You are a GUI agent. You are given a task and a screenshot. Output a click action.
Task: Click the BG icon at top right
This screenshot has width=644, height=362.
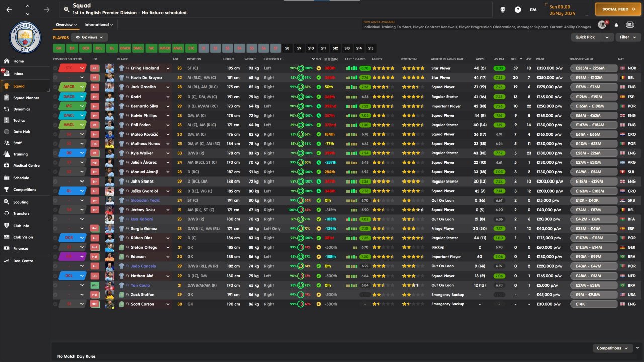(x=630, y=25)
